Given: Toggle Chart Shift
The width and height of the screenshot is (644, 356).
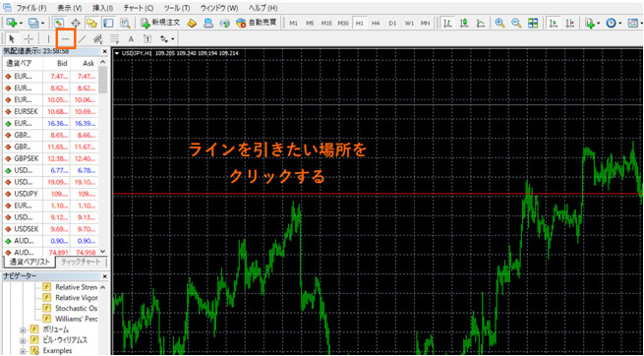Looking at the screenshot, I should click(x=569, y=23).
